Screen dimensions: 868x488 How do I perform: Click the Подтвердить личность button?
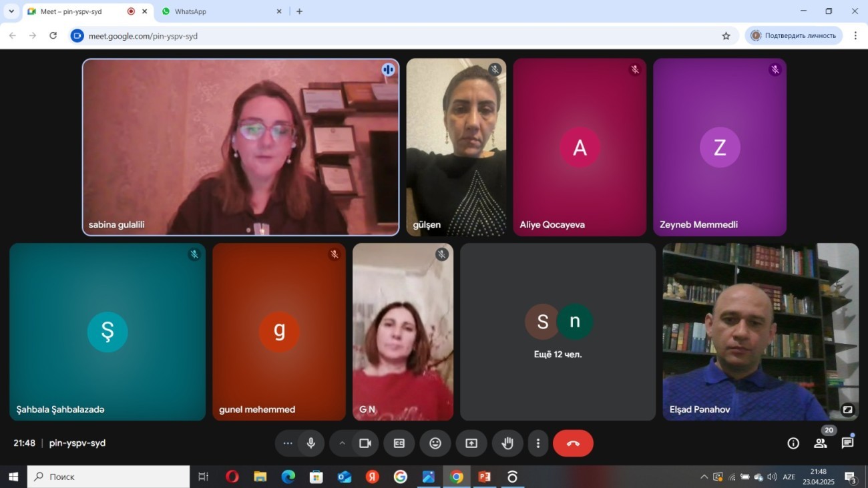tap(794, 36)
